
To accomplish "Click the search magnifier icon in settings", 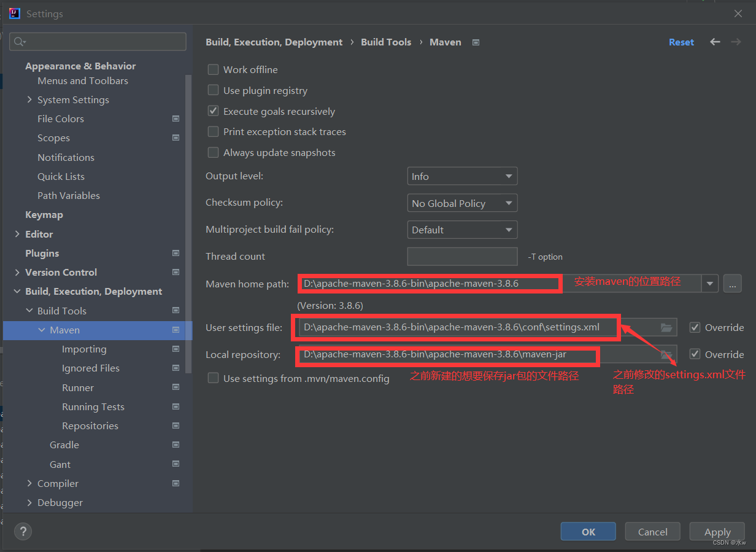I will 19,42.
